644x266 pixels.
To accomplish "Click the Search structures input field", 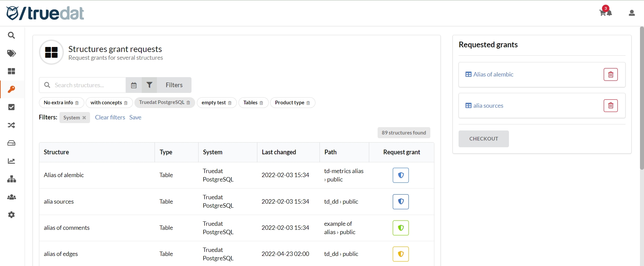I will click(87, 85).
